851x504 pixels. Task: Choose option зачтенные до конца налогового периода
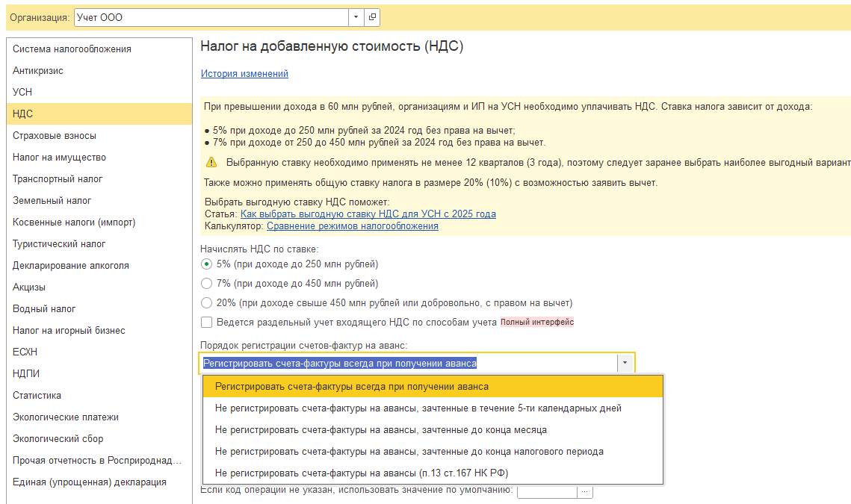click(409, 452)
